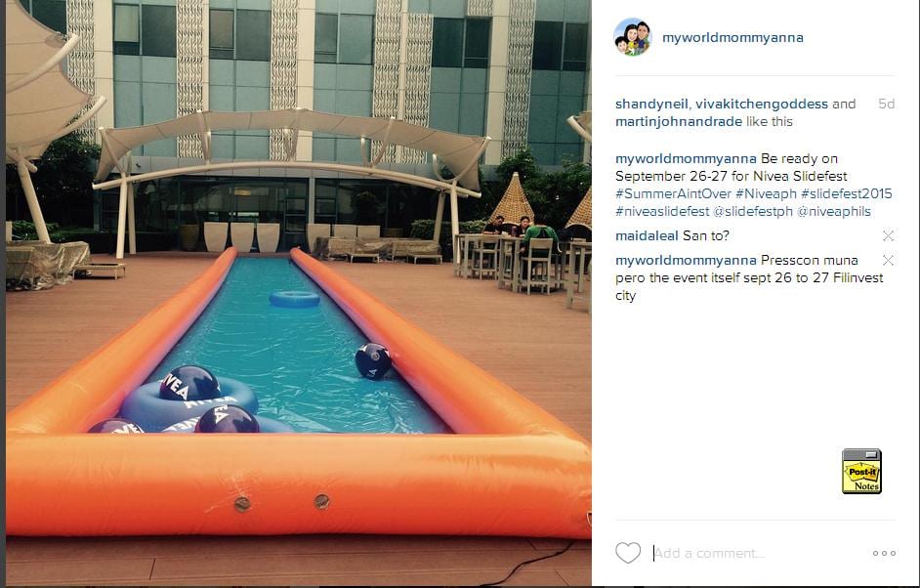
Task: Open shandyneil's profile link
Action: (x=651, y=104)
